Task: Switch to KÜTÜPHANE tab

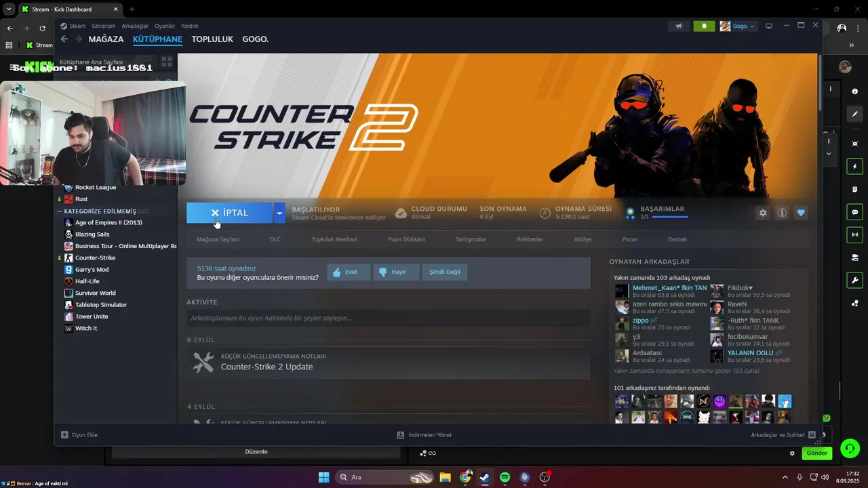Action: tap(157, 39)
